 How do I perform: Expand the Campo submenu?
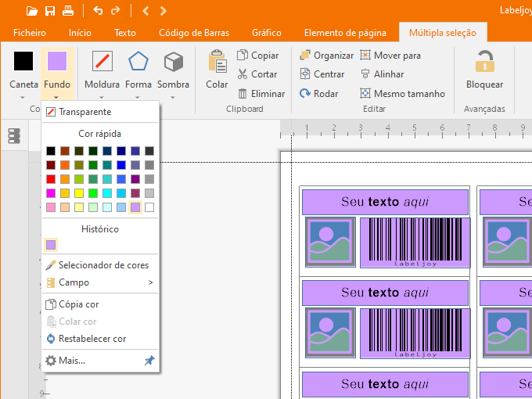pyautogui.click(x=100, y=282)
